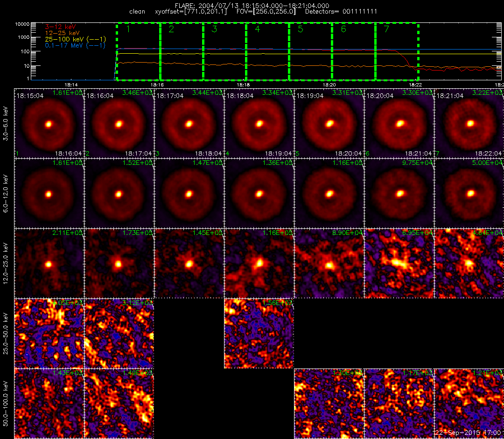This screenshot has width=504, height=439.
Task: Click the 'Detectors= 001111111' header text
Action: click(341, 12)
